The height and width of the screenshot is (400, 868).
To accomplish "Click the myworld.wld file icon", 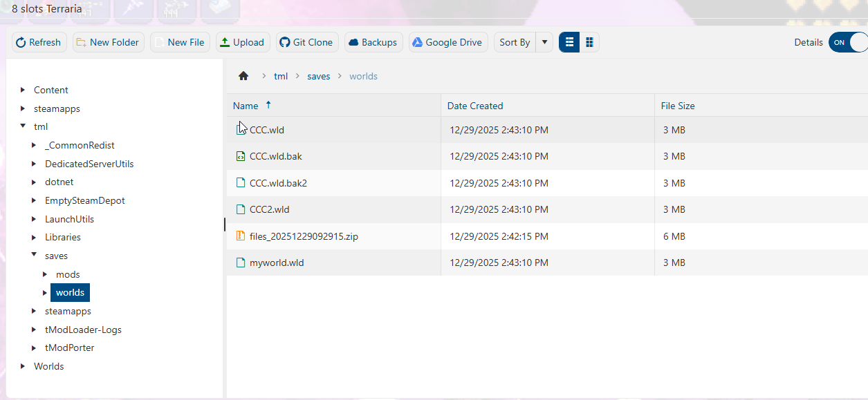I will [241, 263].
